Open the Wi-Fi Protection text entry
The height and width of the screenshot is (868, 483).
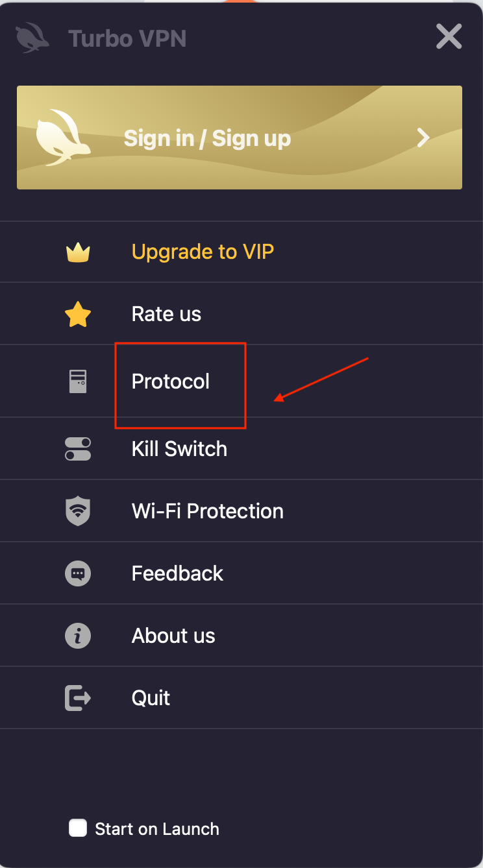(208, 511)
